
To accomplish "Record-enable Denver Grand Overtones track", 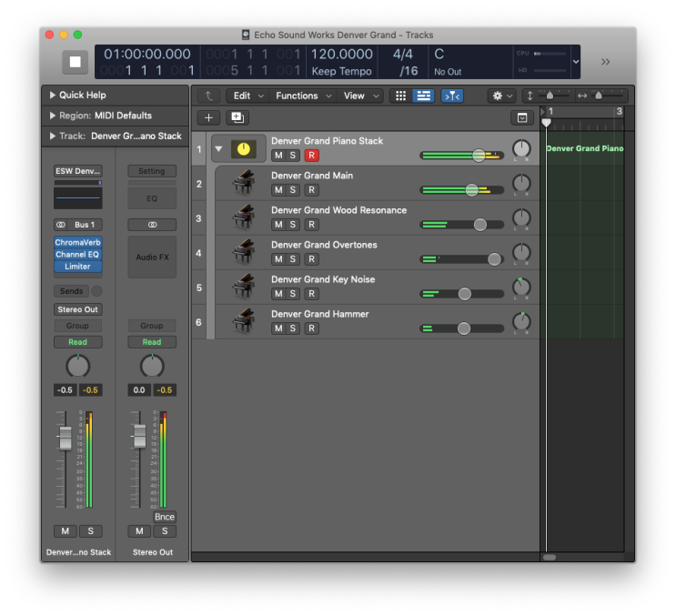I will point(311,259).
